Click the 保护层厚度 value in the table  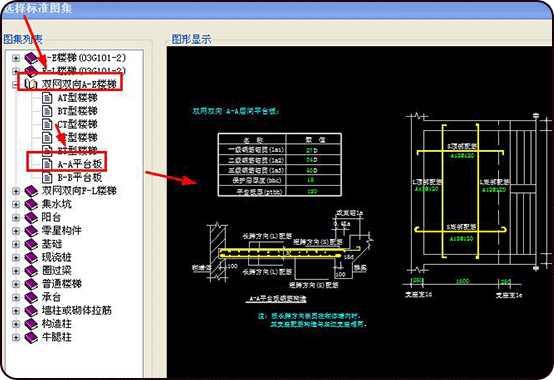tap(311, 180)
